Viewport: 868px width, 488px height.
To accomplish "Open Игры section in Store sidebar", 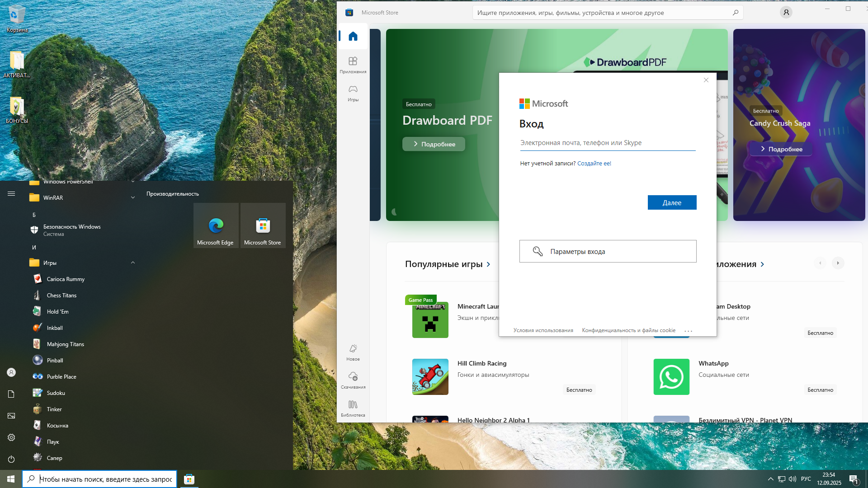I will click(x=353, y=93).
